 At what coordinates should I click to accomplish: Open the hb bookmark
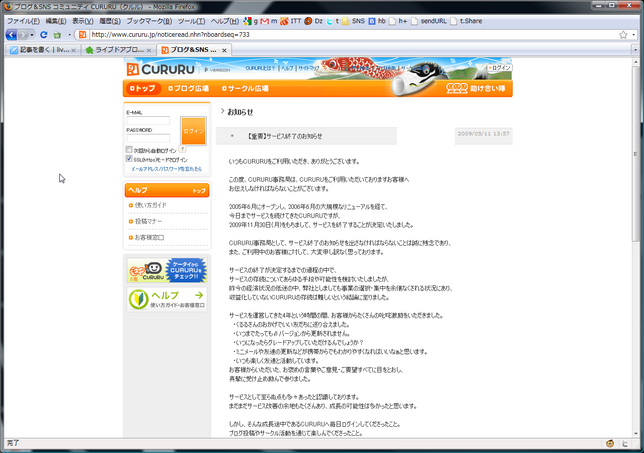click(x=377, y=21)
